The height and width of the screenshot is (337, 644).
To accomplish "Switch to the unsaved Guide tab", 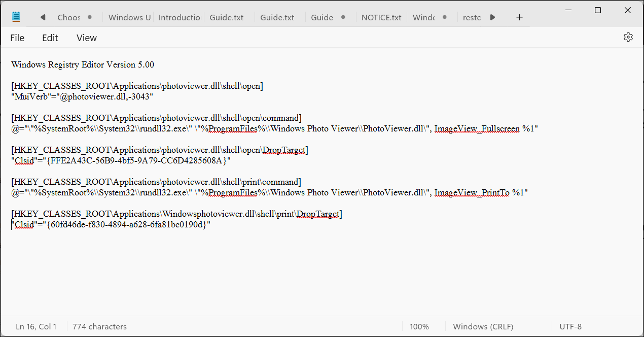I will [x=322, y=17].
